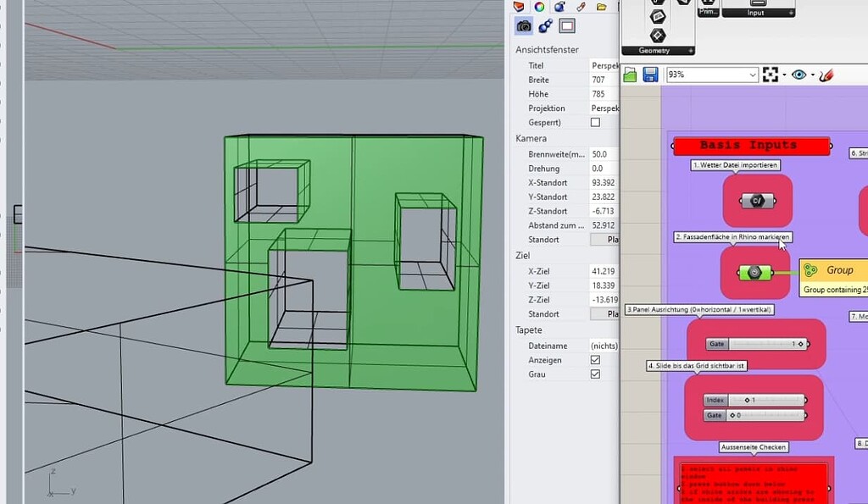Toggle the eye preview icon in the canvas toolbar

click(798, 75)
